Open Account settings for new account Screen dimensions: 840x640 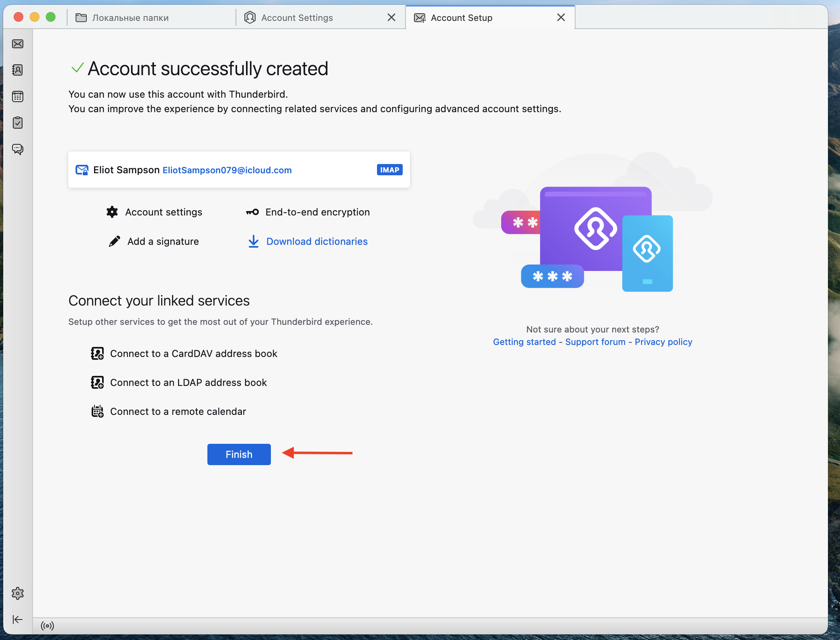click(x=164, y=212)
